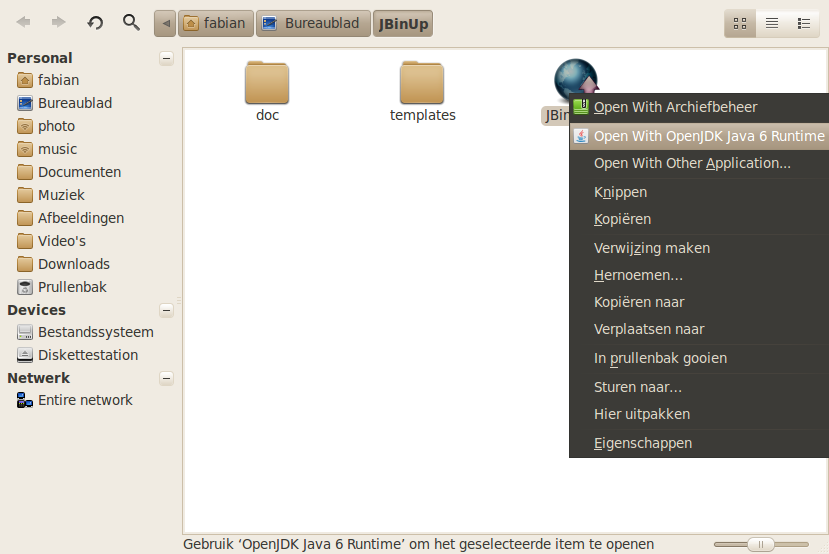Screen dimensions: 829x554
Task: Select the doc folder icon
Action: tap(267, 83)
